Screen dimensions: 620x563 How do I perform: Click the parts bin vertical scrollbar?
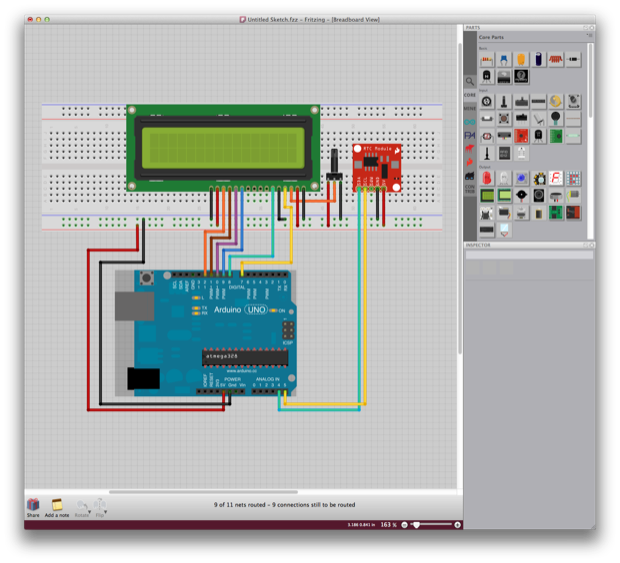[590, 80]
